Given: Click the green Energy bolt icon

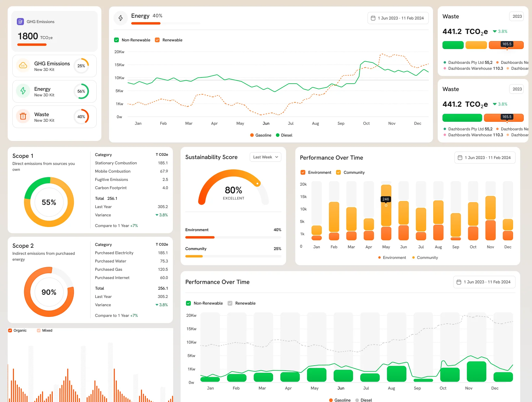Looking at the screenshot, I should (23, 91).
